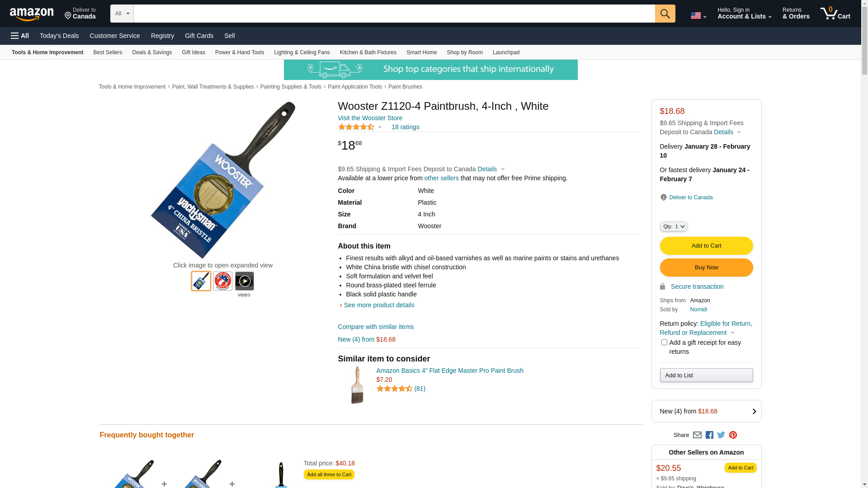Enable the gift receipt checkbox
Viewport: 868px width, 488px height.
coord(664,343)
